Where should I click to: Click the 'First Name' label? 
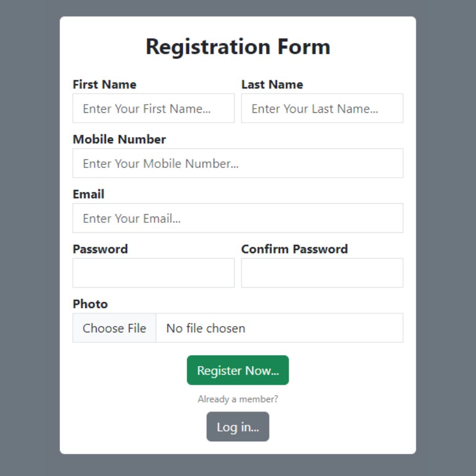tap(104, 84)
